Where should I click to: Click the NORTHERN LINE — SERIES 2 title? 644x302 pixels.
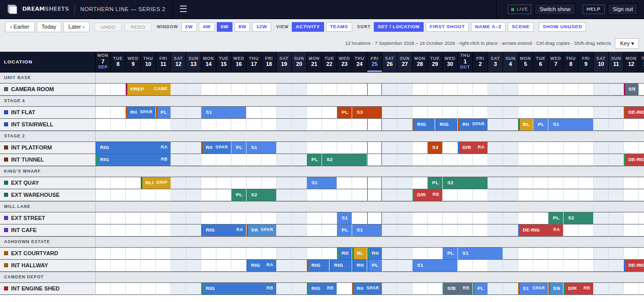pyautogui.click(x=123, y=9)
